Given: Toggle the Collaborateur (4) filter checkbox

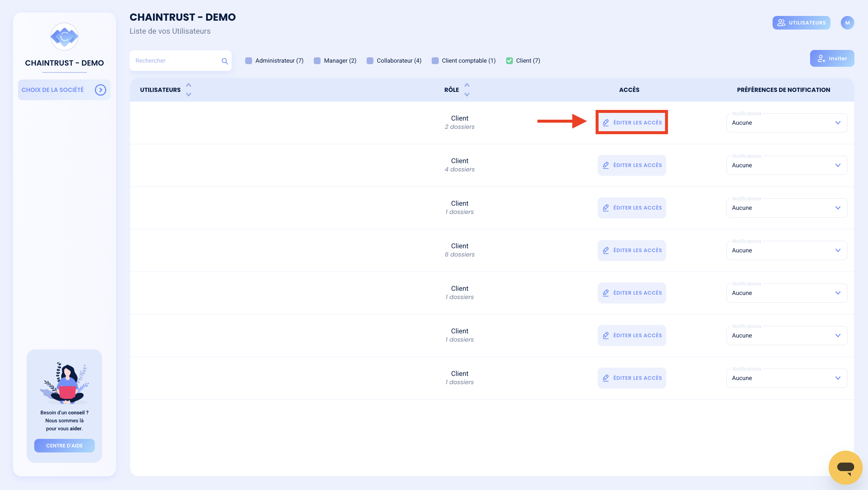Looking at the screenshot, I should pos(370,61).
